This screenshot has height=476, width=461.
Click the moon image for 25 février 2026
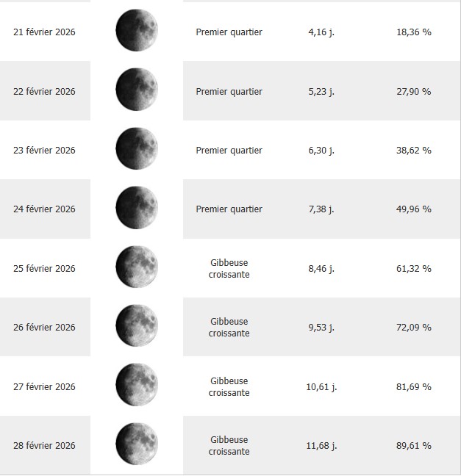(x=137, y=267)
